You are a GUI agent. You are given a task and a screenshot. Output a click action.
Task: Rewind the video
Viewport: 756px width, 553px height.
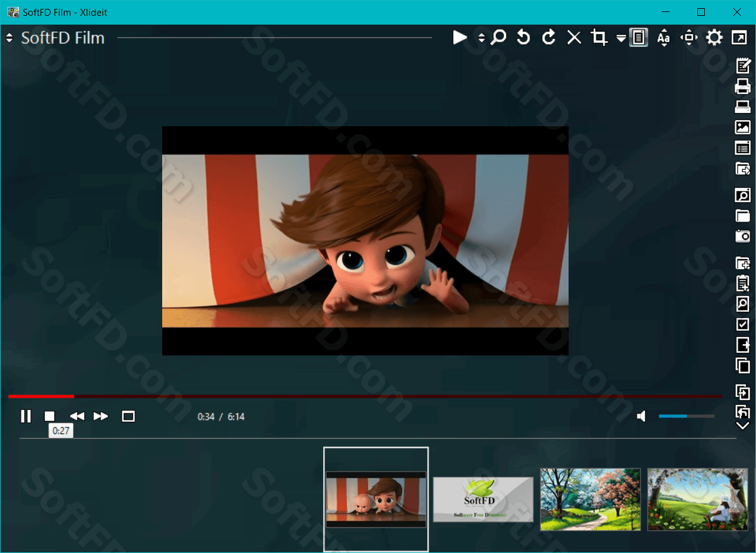click(x=77, y=416)
